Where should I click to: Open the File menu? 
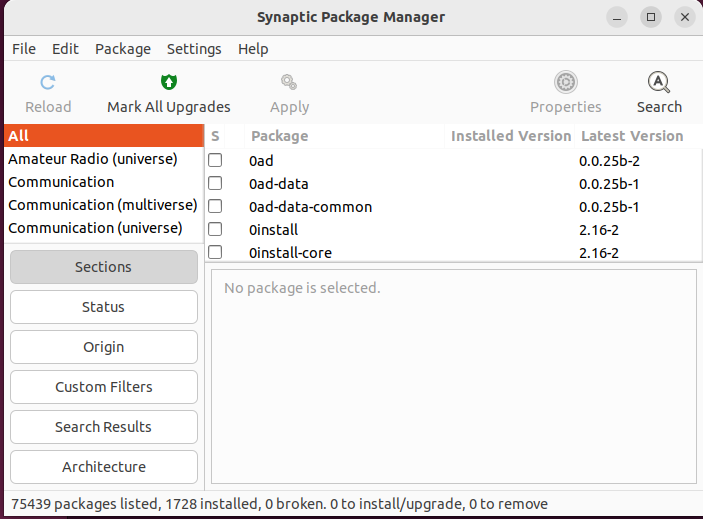pos(24,48)
